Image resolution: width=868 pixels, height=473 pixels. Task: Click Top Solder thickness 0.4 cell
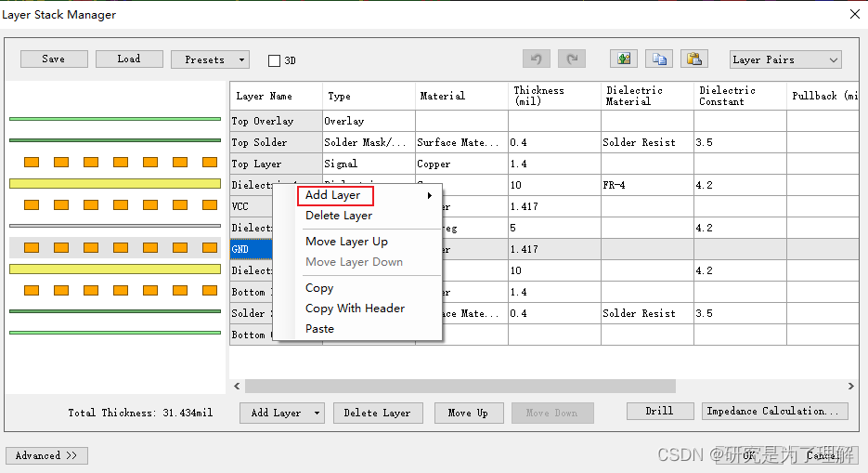[x=554, y=142]
